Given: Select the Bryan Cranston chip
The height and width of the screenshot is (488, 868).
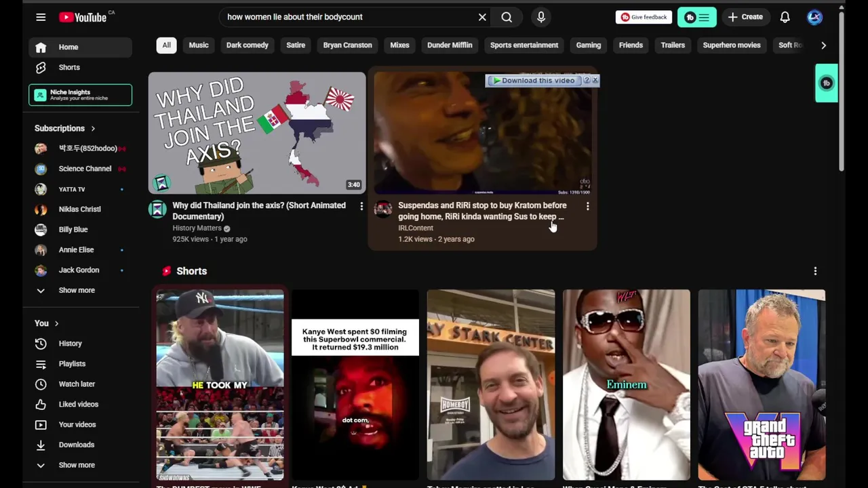Looking at the screenshot, I should click(x=348, y=45).
